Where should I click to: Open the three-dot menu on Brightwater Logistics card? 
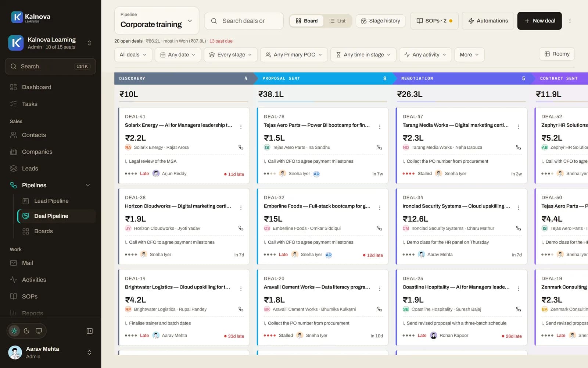pos(241,289)
